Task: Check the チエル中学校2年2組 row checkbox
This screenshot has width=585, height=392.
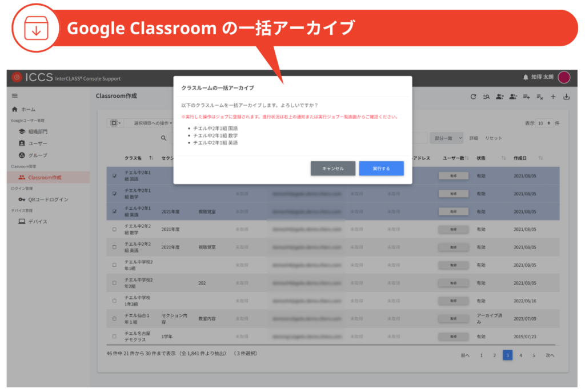Action: coord(114,283)
